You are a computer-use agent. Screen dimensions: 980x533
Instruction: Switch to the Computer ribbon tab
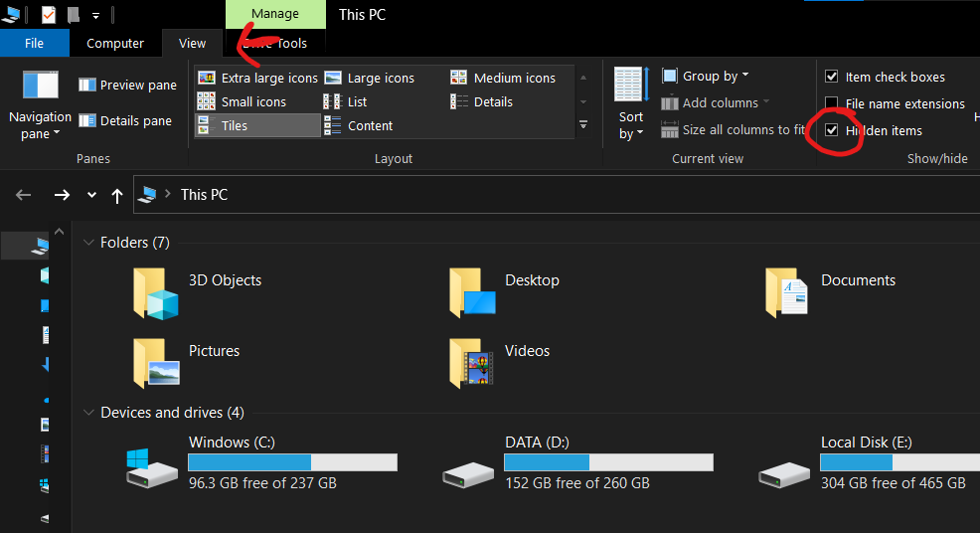coord(115,43)
